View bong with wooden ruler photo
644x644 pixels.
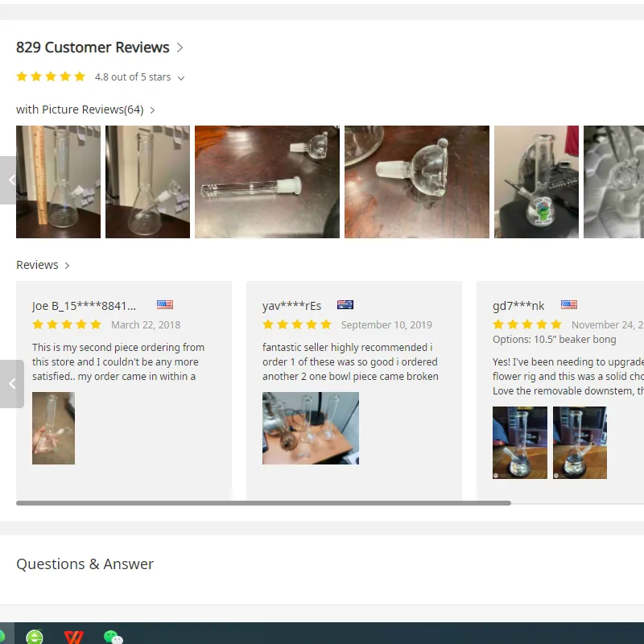(x=58, y=182)
